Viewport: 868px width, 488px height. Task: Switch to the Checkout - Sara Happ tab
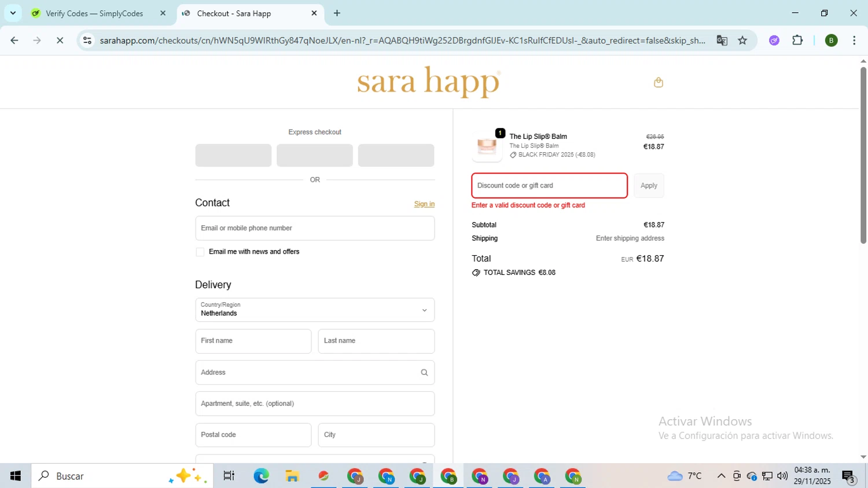234,13
